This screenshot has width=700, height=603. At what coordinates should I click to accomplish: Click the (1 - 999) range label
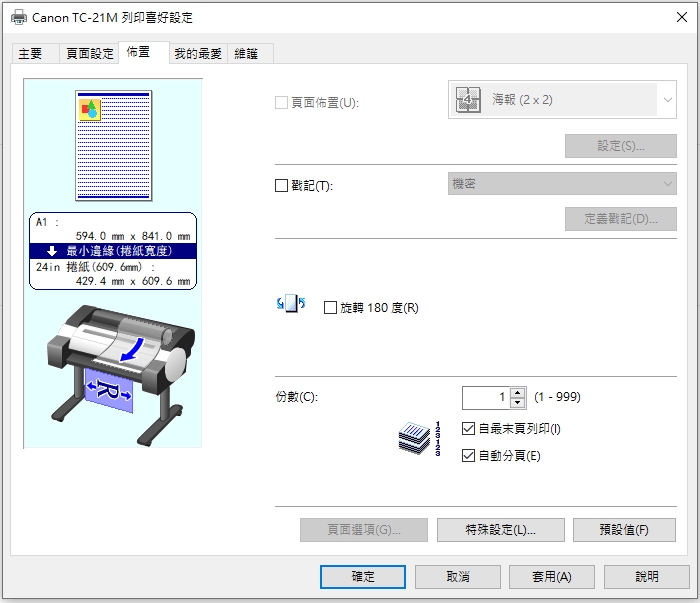[x=557, y=397]
